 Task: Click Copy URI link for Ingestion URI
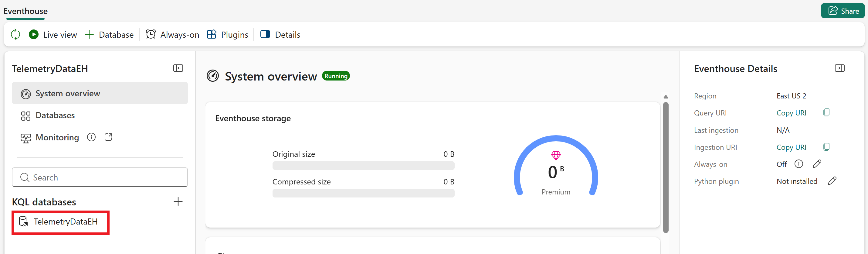click(x=791, y=147)
